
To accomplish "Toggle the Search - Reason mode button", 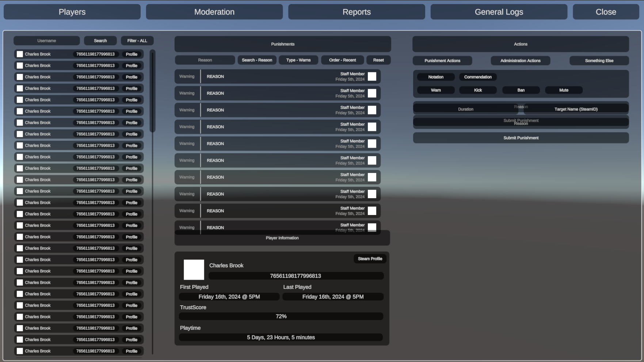I will [257, 60].
